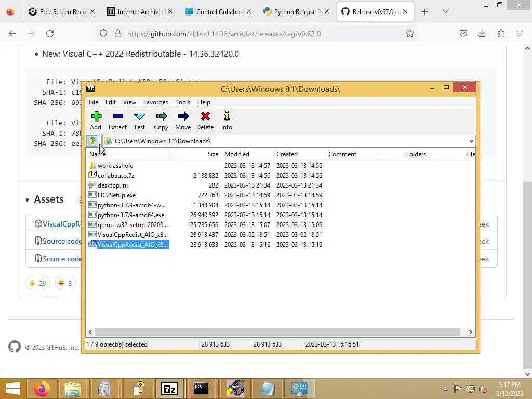The width and height of the screenshot is (532, 399).
Task: Go back in Firefox
Action: pyautogui.click(x=12, y=34)
